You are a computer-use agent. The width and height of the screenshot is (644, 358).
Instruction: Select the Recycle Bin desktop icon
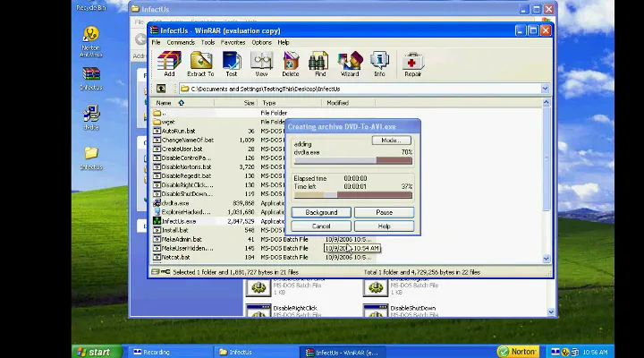pyautogui.click(x=90, y=5)
